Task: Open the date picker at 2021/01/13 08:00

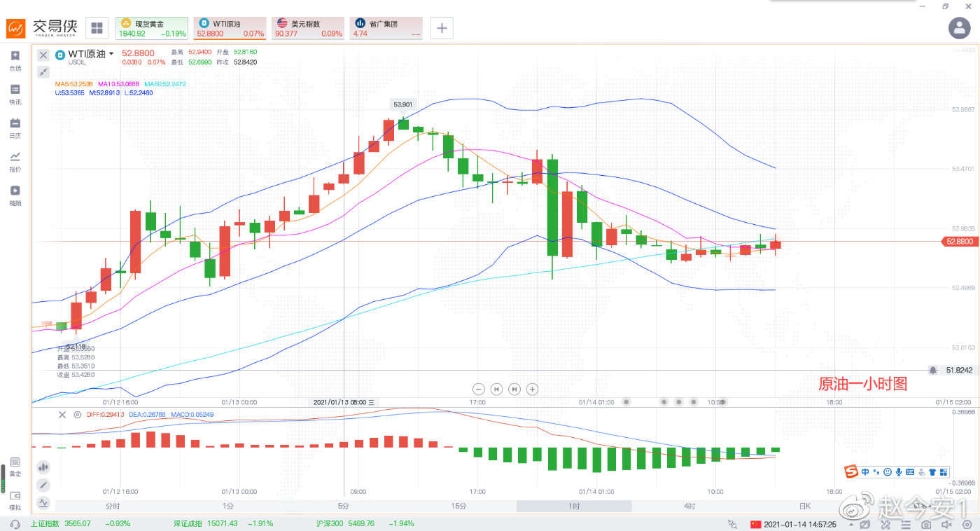Action: coord(344,402)
